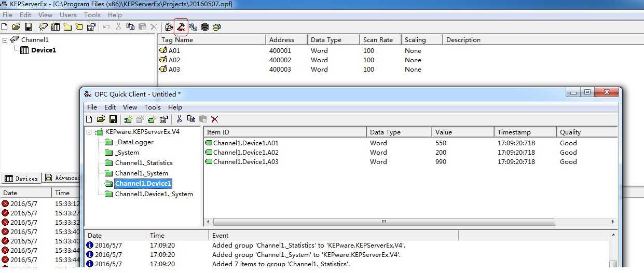Sort by Scan Rate column header
This screenshot has width=644, height=273.
tap(380, 40)
